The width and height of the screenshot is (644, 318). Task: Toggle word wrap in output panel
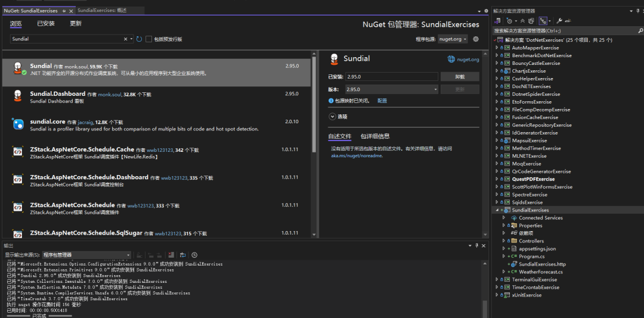pyautogui.click(x=183, y=255)
